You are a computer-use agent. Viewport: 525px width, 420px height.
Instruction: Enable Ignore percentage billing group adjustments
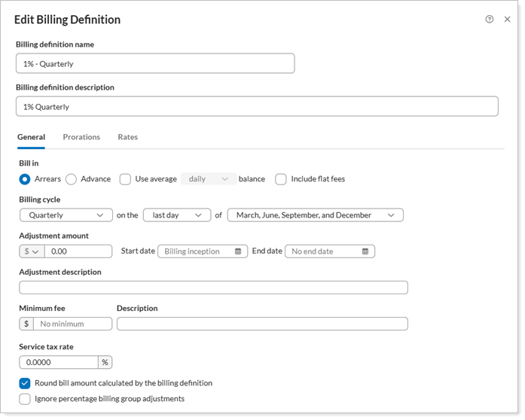pyautogui.click(x=25, y=399)
